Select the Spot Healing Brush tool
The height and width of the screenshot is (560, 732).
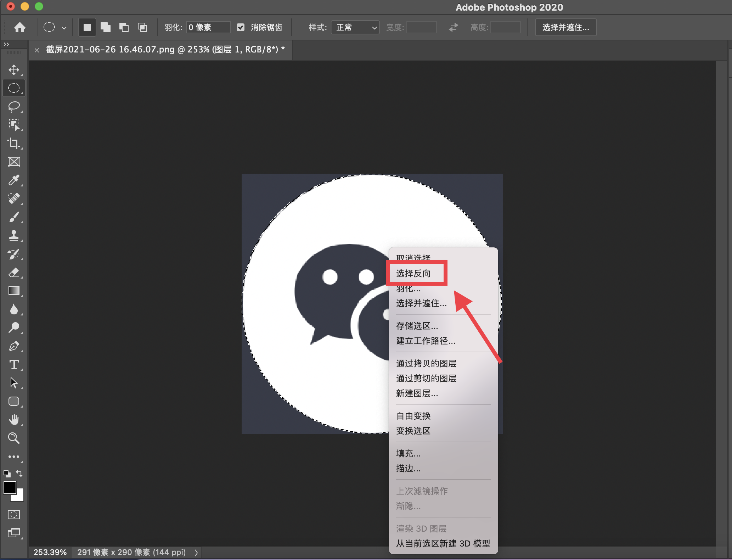14,198
